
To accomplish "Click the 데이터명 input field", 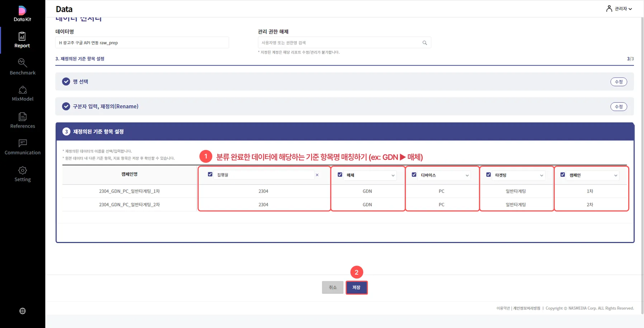I will pos(142,43).
